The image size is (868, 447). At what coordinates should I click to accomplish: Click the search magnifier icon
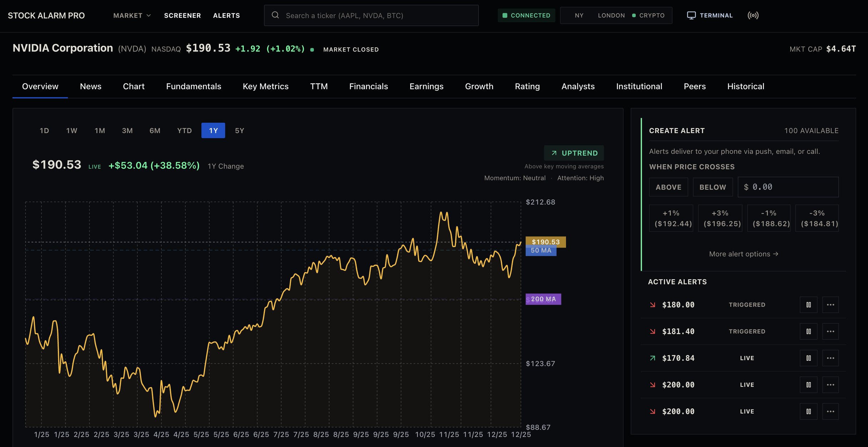coord(275,15)
